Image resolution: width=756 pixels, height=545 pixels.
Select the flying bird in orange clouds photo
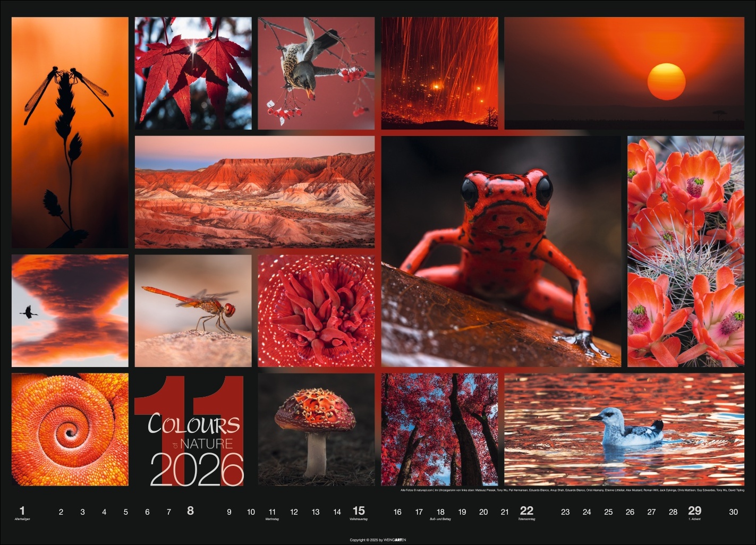click(70, 311)
